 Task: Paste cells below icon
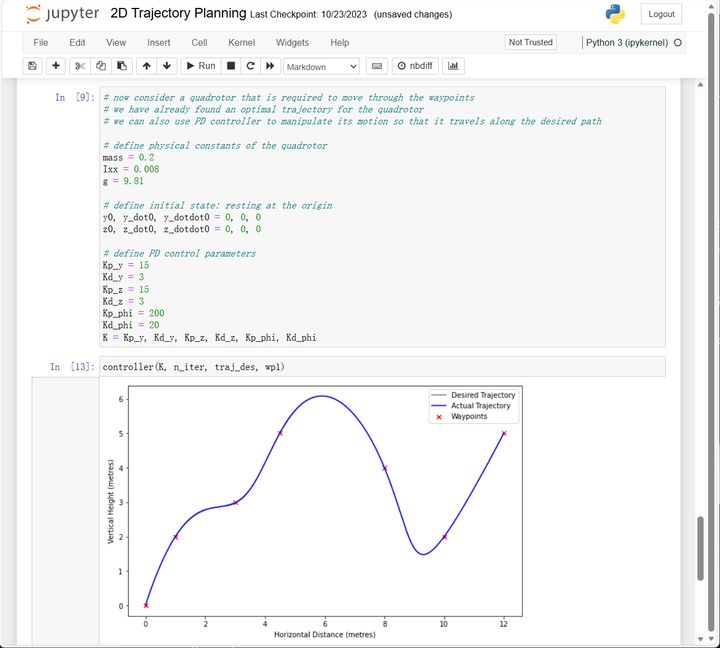121,66
